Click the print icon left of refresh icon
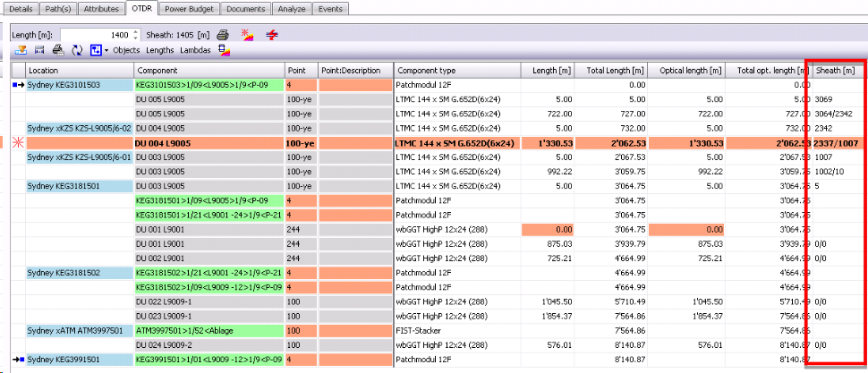This screenshot has height=373, width=868. (58, 50)
